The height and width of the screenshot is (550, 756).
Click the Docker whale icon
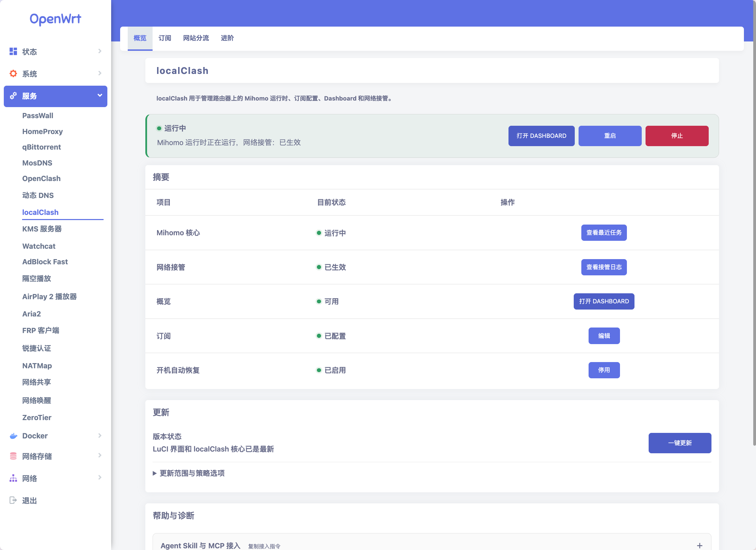click(13, 436)
